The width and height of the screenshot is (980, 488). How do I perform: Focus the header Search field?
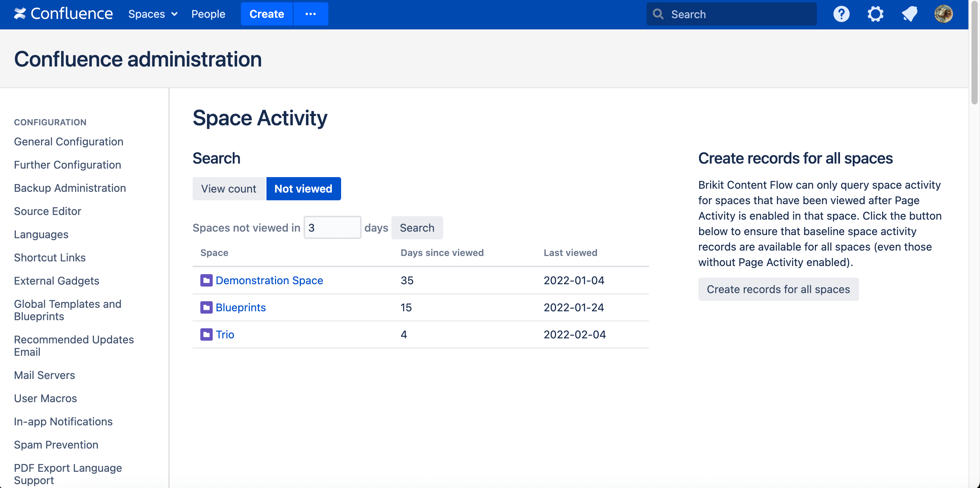731,14
